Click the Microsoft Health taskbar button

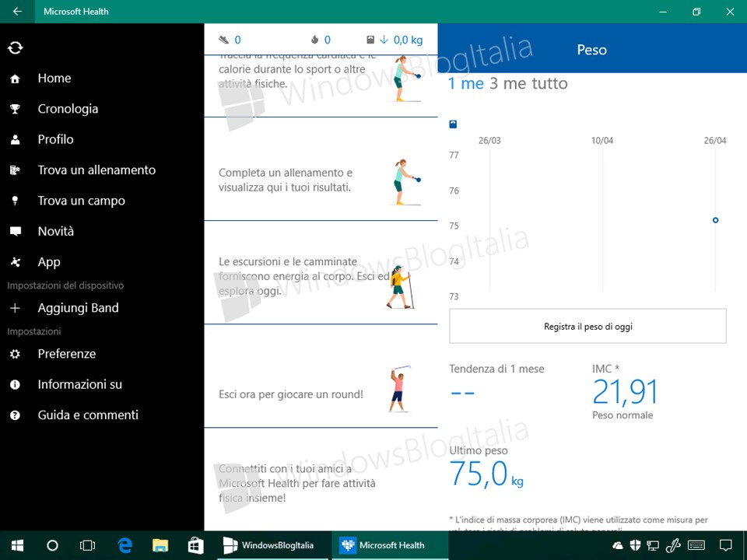click(390, 545)
